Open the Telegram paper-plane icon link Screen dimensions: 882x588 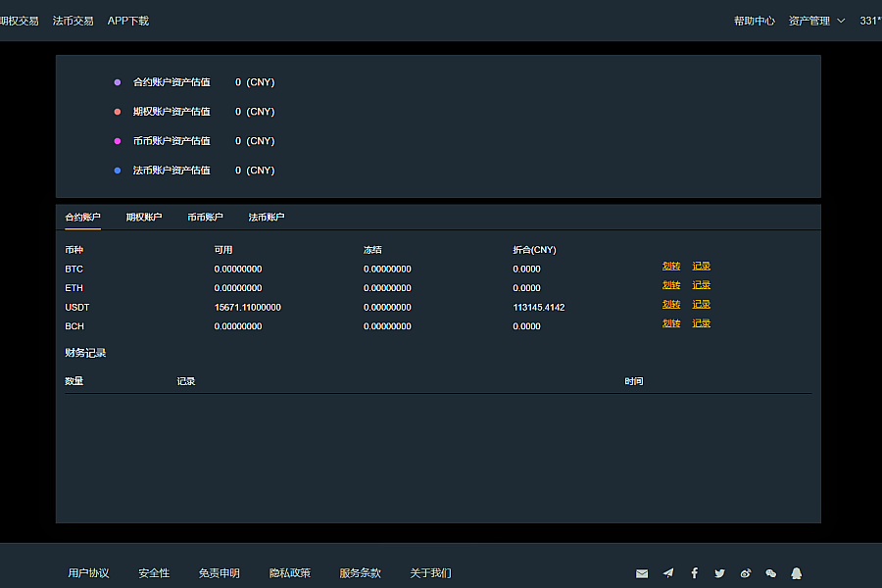pos(668,572)
